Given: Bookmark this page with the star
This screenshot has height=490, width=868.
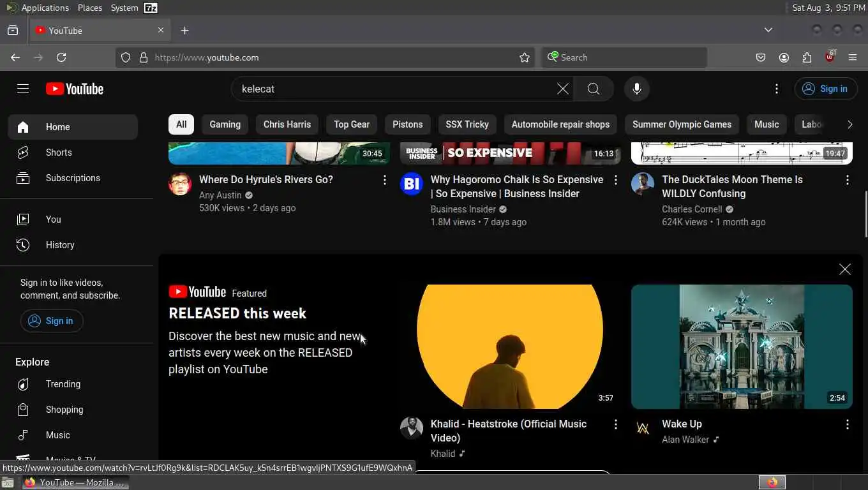Looking at the screenshot, I should [525, 57].
